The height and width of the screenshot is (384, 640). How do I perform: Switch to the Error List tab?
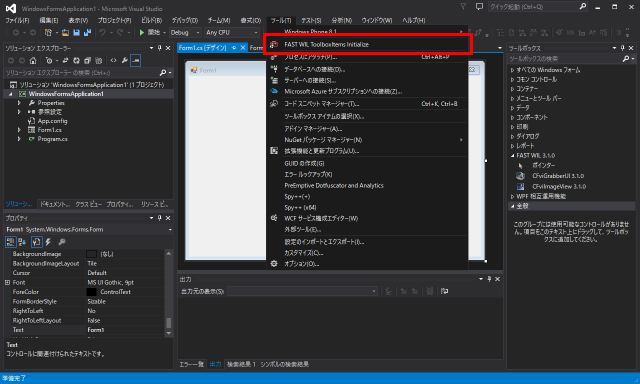coord(191,364)
